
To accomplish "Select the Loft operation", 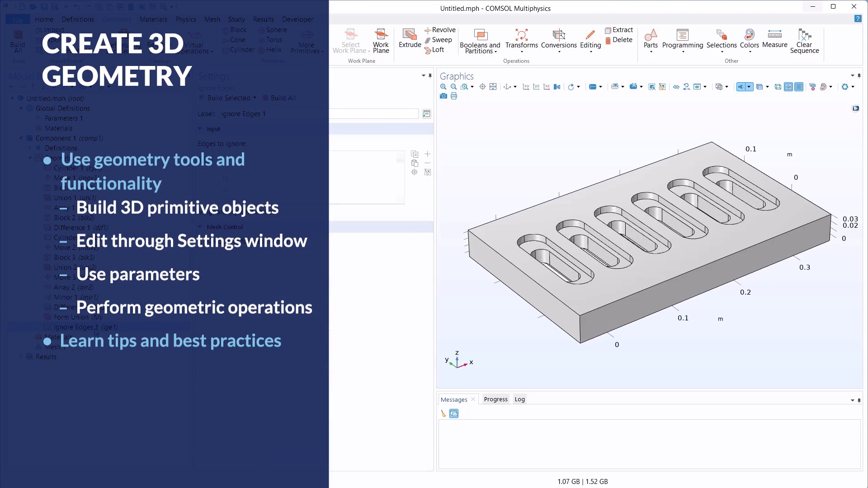I will click(x=434, y=50).
